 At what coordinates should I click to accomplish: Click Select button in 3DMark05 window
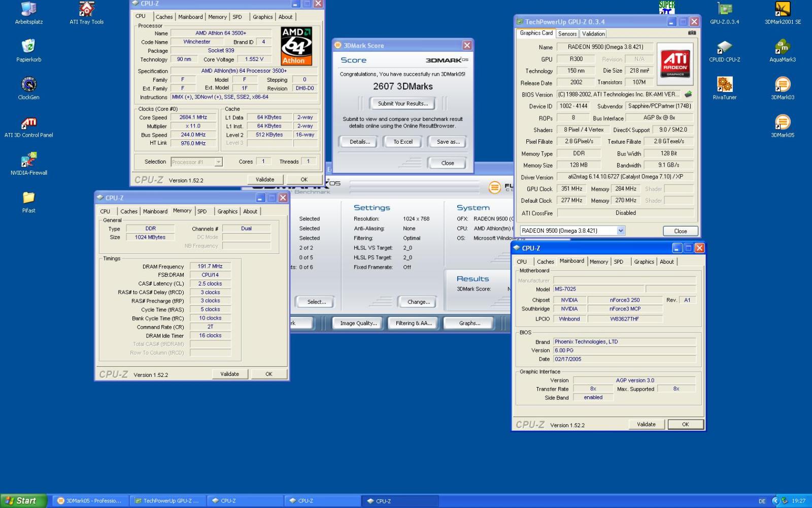coord(316,302)
